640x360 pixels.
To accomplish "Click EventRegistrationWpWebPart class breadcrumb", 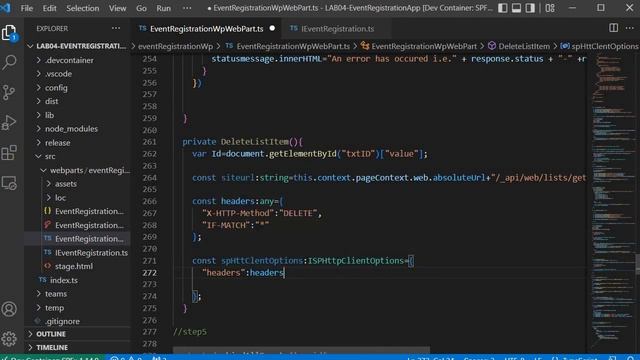I will pyautogui.click(x=419, y=46).
